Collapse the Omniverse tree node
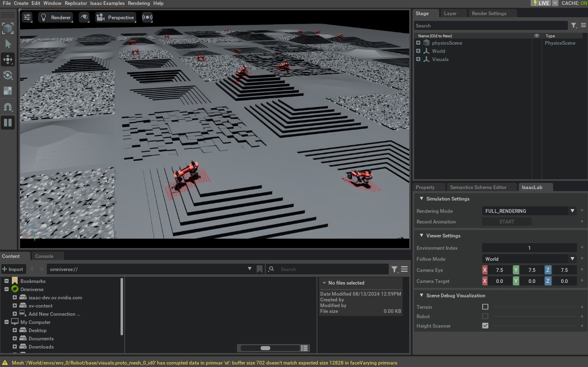Image resolution: width=588 pixels, height=367 pixels. (x=7, y=289)
